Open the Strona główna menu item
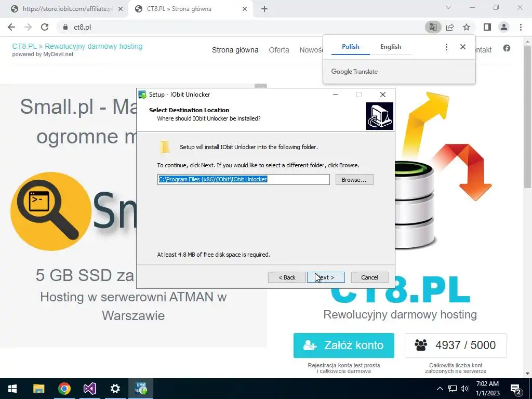This screenshot has width=532, height=399. [x=235, y=50]
